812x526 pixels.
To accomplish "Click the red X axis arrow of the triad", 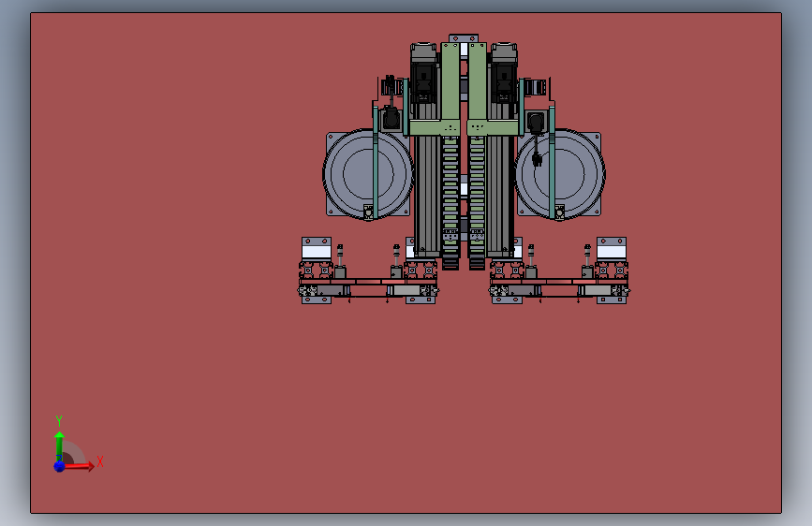I will pos(79,466).
